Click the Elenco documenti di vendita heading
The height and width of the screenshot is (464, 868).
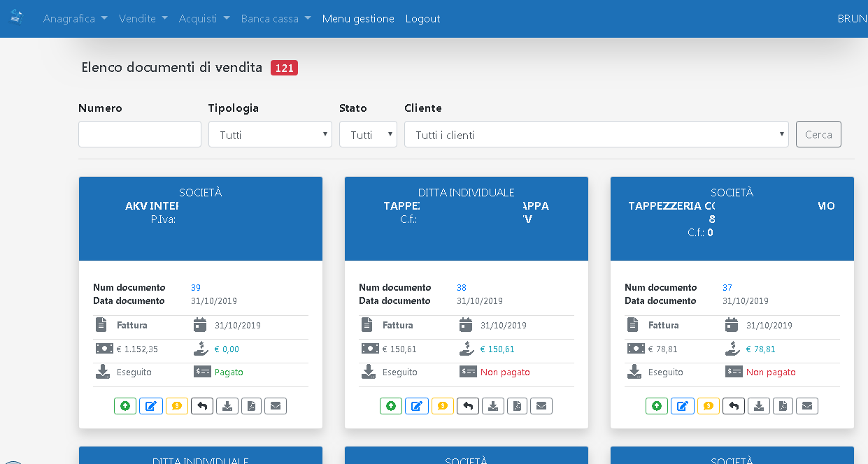(172, 68)
